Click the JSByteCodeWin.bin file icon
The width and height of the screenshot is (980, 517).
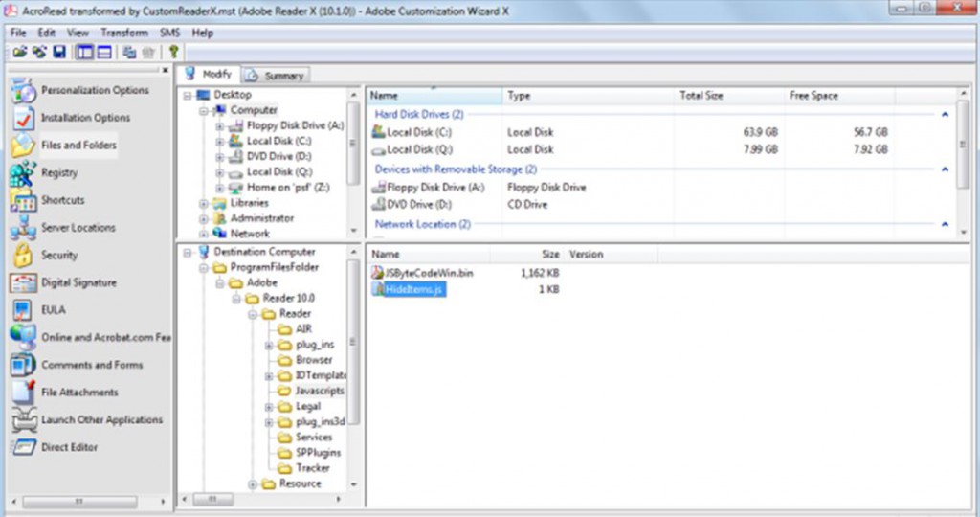[377, 273]
